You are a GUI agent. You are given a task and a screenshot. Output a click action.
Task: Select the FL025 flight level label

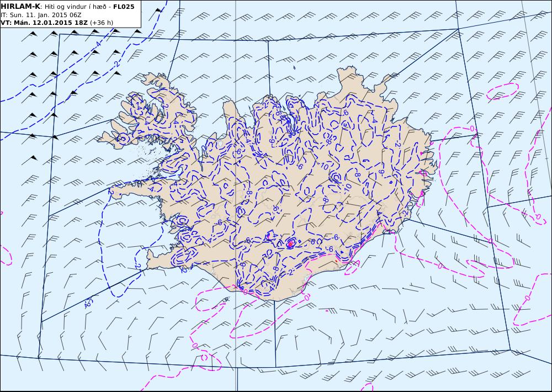[124, 7]
